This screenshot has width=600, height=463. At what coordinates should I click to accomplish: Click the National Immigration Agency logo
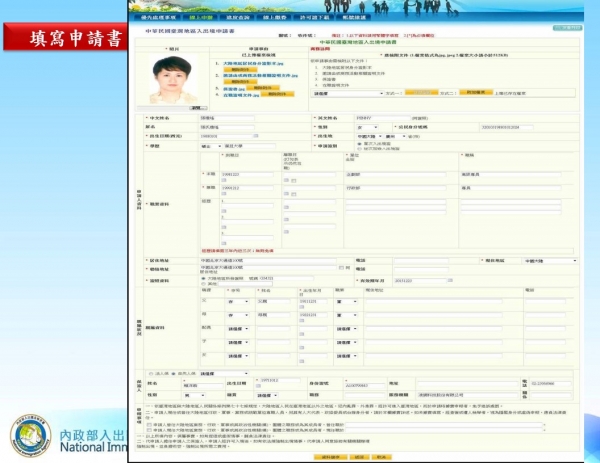pyautogui.click(x=31, y=435)
